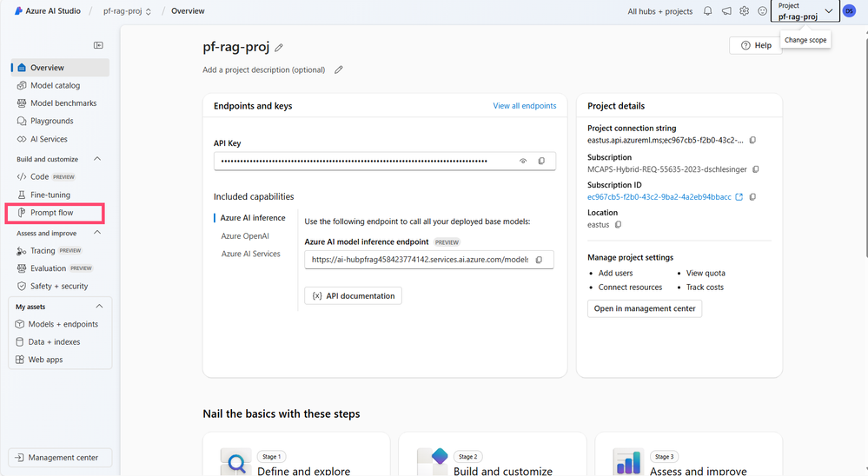
Task: Expand the pf-rag-proj breadcrumb selector
Action: coord(127,11)
